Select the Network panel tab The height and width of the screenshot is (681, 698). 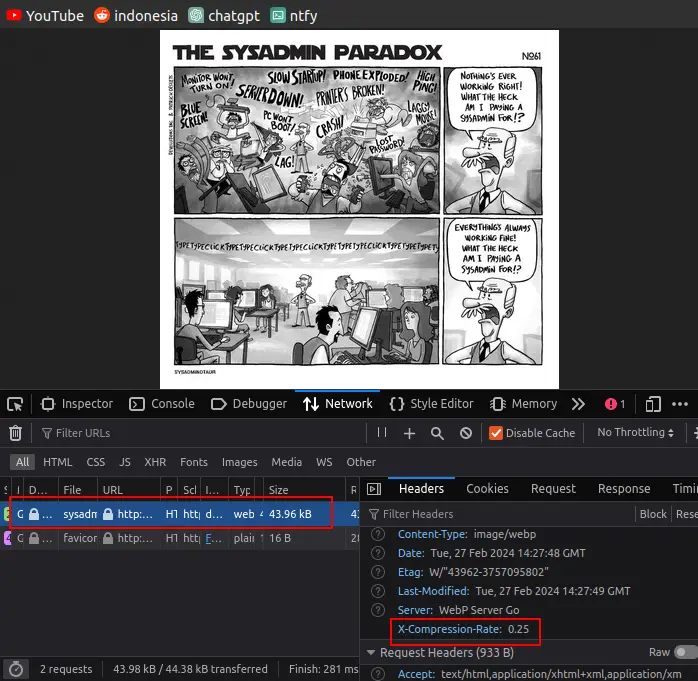337,404
